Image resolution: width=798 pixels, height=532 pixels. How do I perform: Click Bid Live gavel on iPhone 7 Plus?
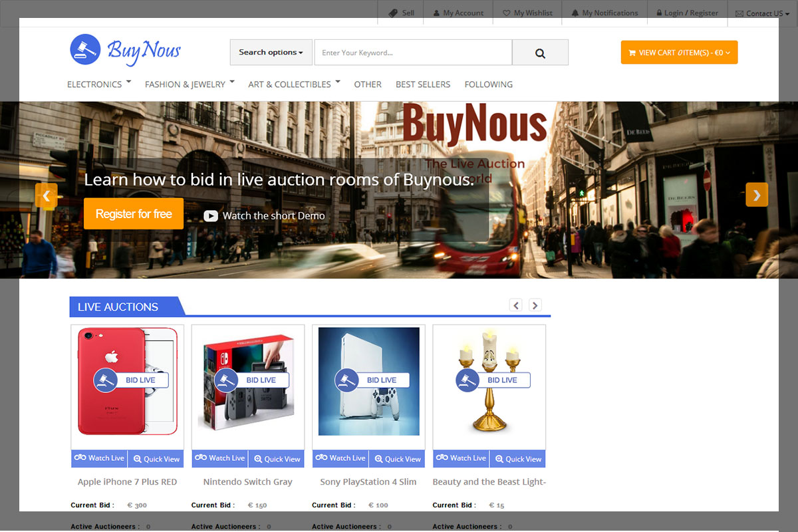pos(106,380)
